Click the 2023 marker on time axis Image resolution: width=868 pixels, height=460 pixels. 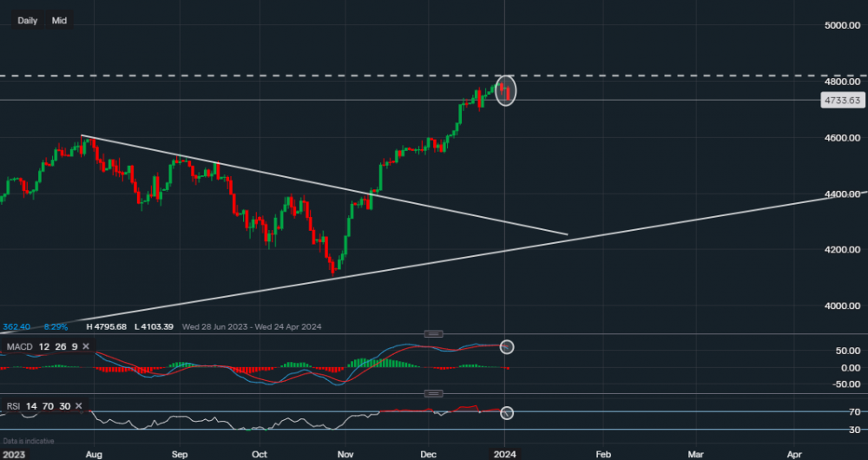point(14,453)
